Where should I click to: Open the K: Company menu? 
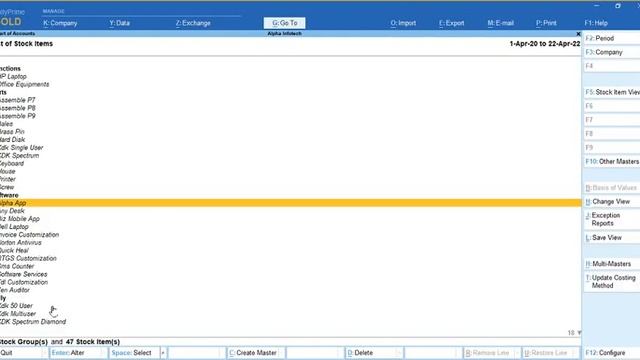[x=60, y=23]
